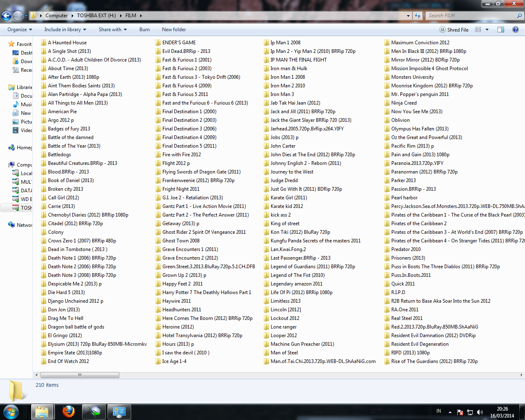Select Iron Man 3 folder
This screenshot has width=525, height=420.
pos(279,94)
